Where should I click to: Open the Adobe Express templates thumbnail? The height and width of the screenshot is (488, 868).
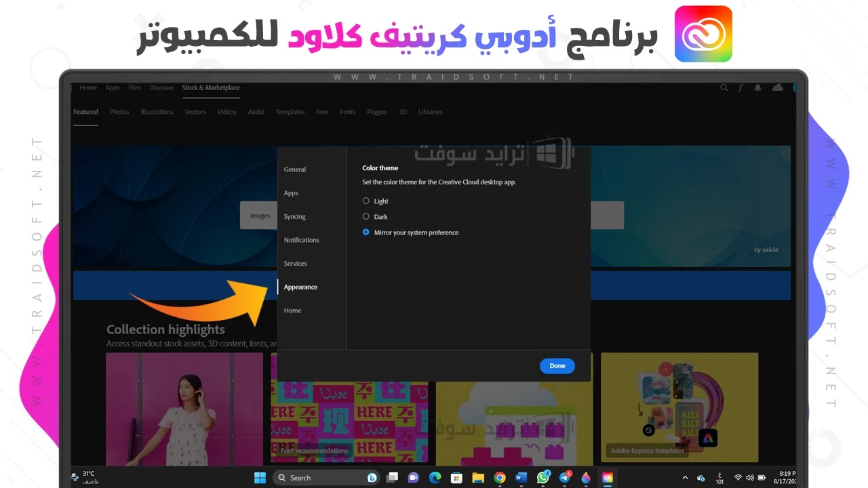(x=679, y=407)
